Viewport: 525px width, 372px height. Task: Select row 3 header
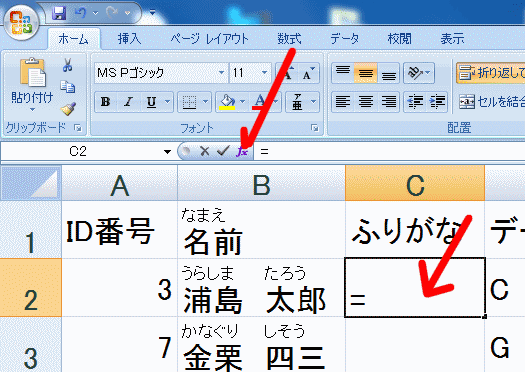[31, 345]
